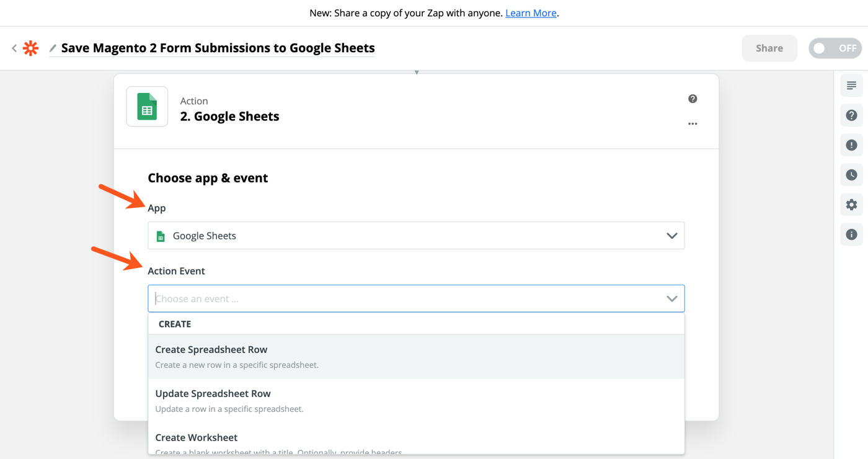Open Zap settings with the gear icon
Viewport: 868px width, 459px height.
851,204
